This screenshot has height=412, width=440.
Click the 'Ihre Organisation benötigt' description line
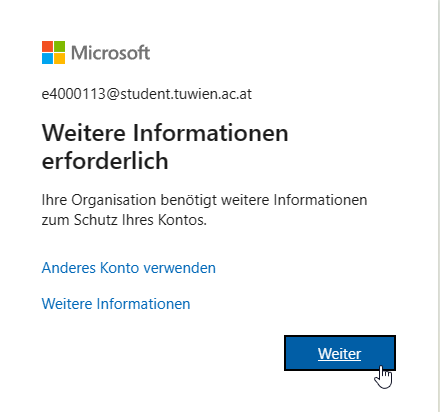point(204,200)
